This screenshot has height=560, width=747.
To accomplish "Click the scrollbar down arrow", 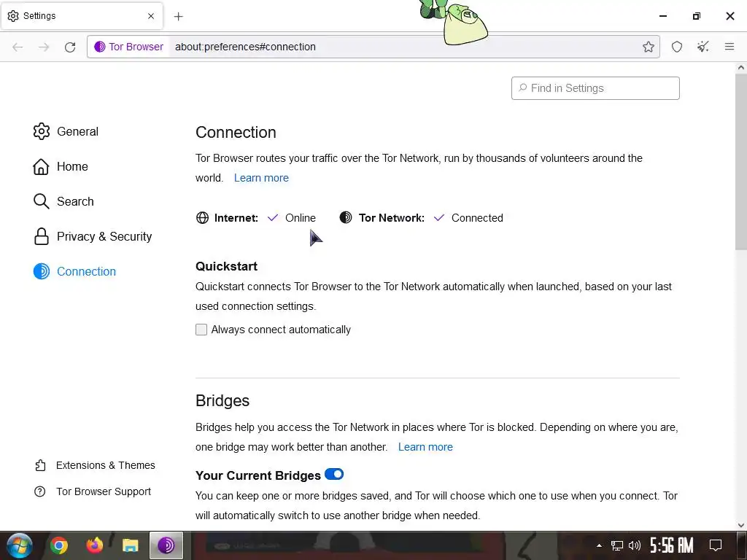I will tap(741, 525).
